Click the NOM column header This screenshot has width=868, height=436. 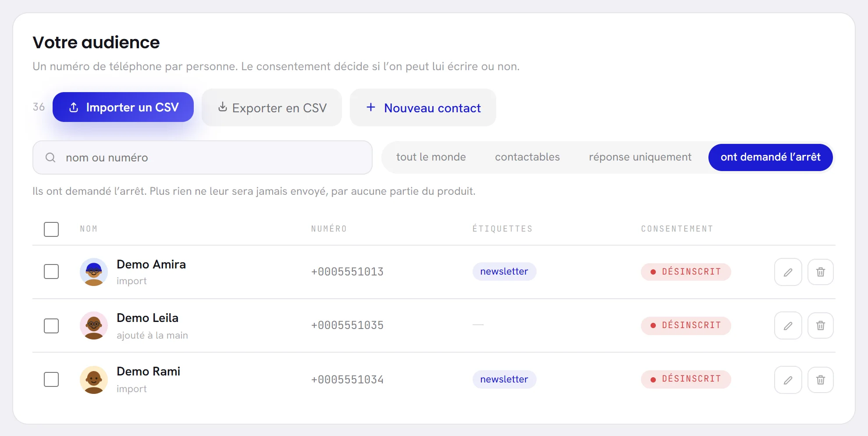89,229
